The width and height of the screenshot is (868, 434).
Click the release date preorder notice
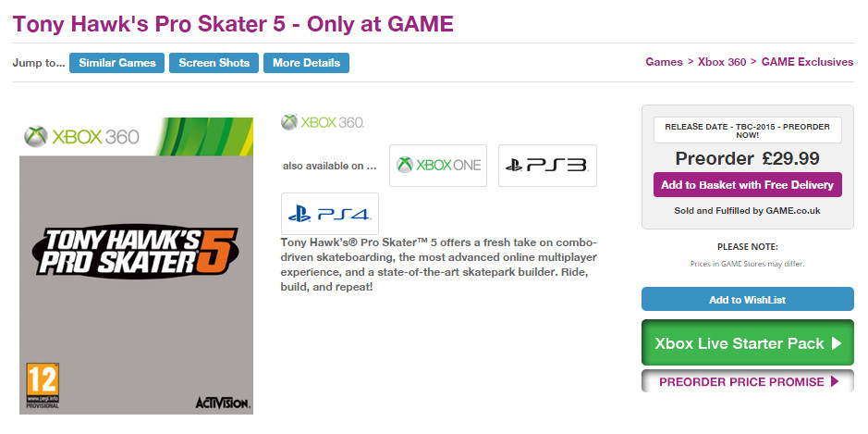click(747, 130)
